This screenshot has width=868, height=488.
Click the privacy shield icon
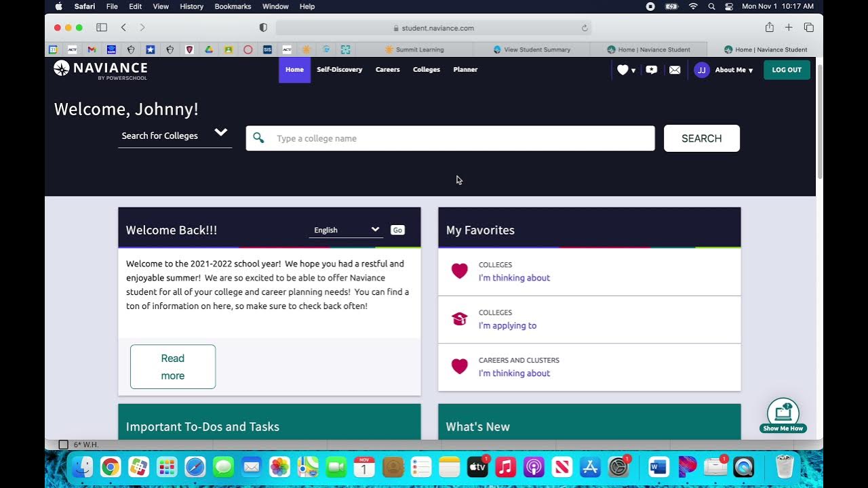click(263, 28)
